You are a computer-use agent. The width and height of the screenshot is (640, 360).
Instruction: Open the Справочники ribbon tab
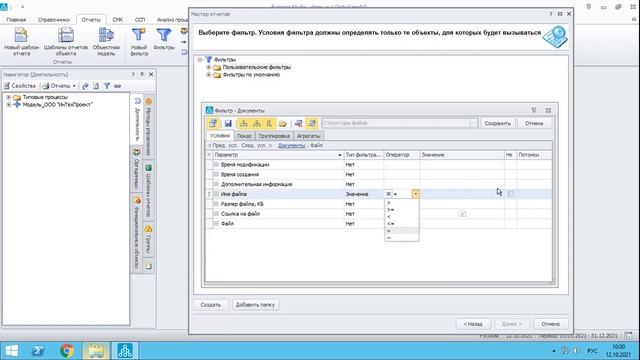point(54,20)
